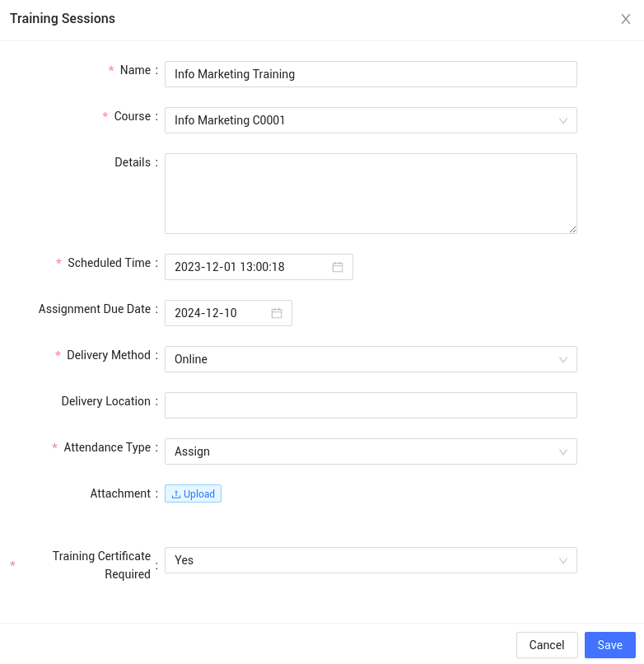Close the Training Sessions dialog
The height and width of the screenshot is (664, 644).
625,19
